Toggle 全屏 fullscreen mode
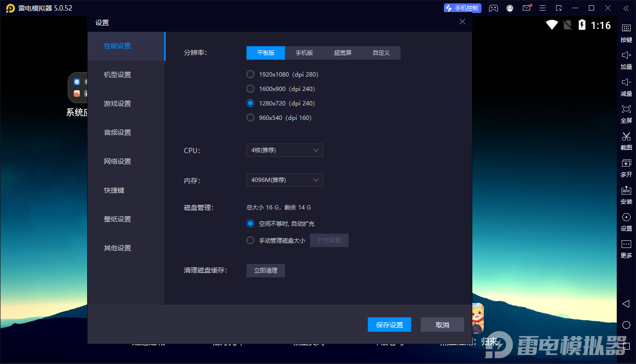Image resolution: width=636 pixels, height=364 pixels. tap(626, 114)
